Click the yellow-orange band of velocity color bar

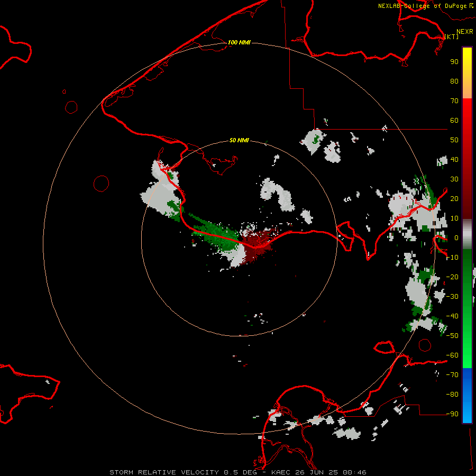pos(467,73)
